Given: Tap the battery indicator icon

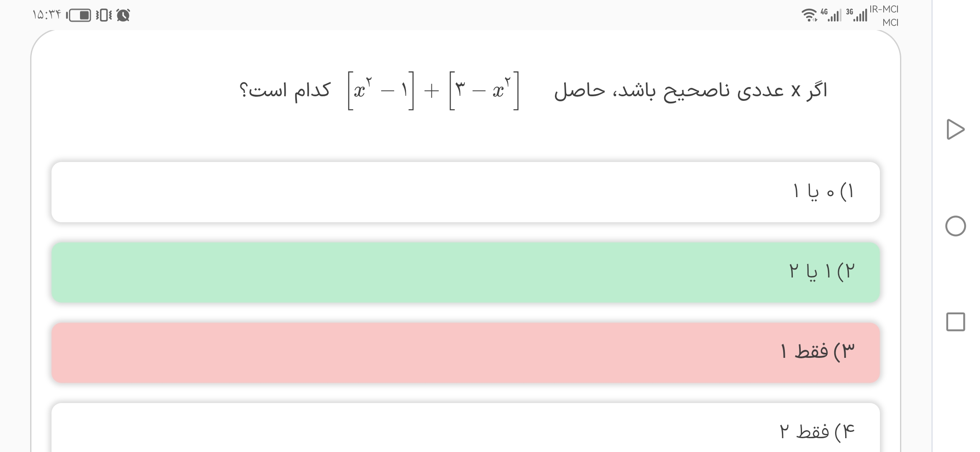Looking at the screenshot, I should pyautogui.click(x=79, y=16).
